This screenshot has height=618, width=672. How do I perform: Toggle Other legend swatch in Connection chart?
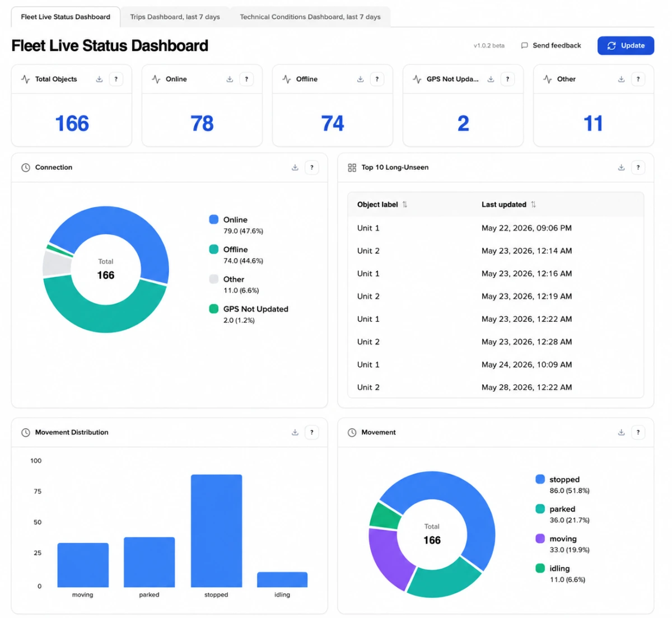point(213,279)
